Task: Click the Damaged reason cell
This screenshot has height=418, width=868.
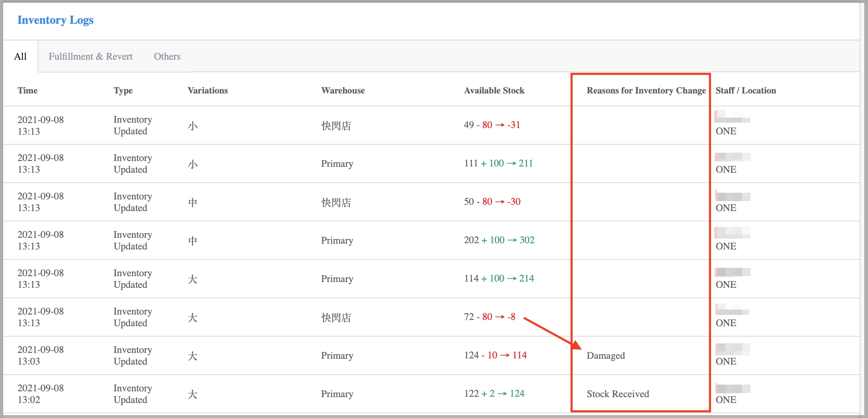Action: (606, 355)
